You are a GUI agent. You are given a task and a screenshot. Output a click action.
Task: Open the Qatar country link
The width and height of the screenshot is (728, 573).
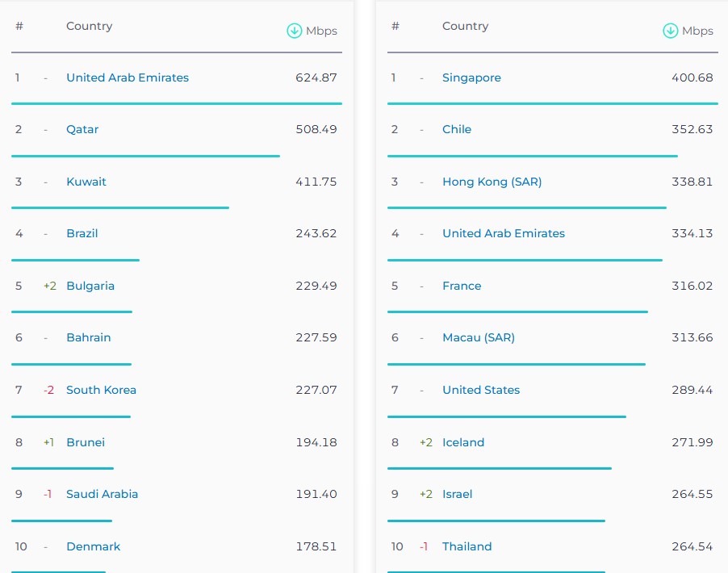(x=82, y=129)
